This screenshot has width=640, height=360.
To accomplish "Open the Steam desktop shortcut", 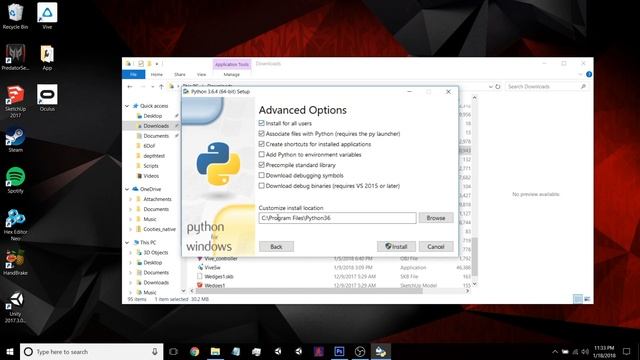I will click(x=15, y=140).
